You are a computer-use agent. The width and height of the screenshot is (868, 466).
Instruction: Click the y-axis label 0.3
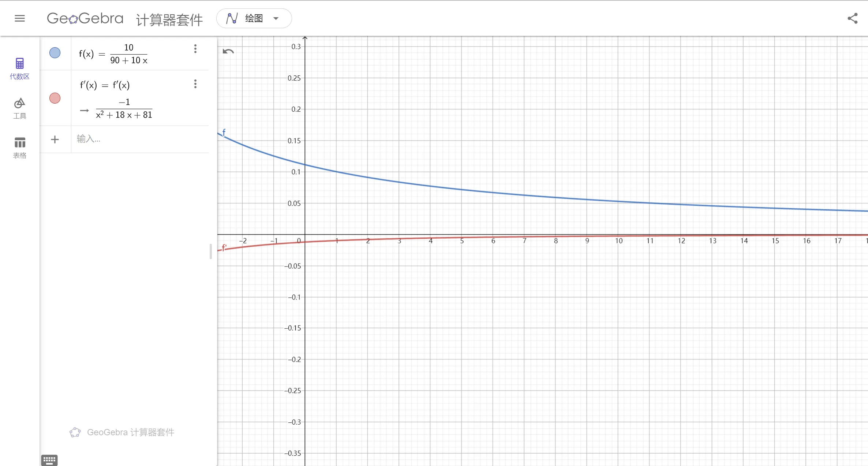pyautogui.click(x=296, y=46)
